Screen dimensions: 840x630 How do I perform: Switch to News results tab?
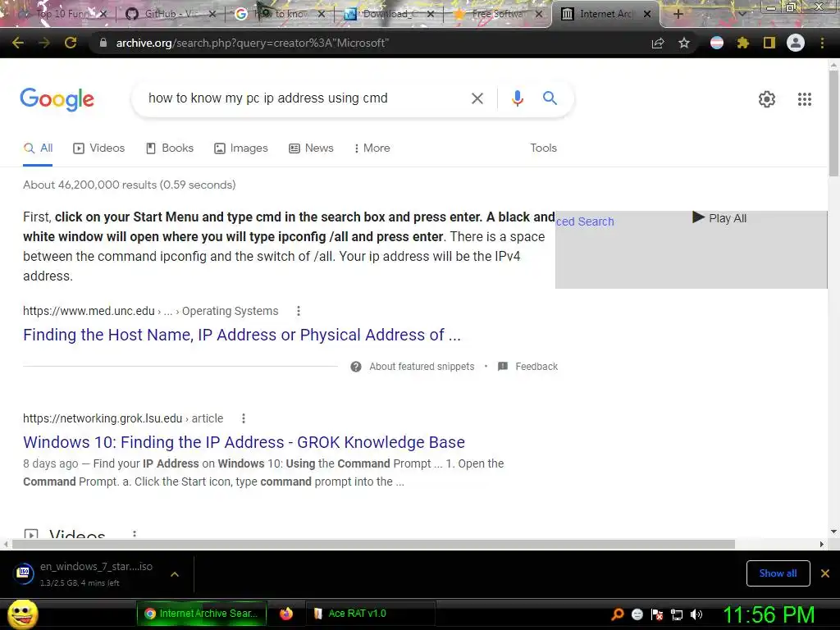pos(311,148)
